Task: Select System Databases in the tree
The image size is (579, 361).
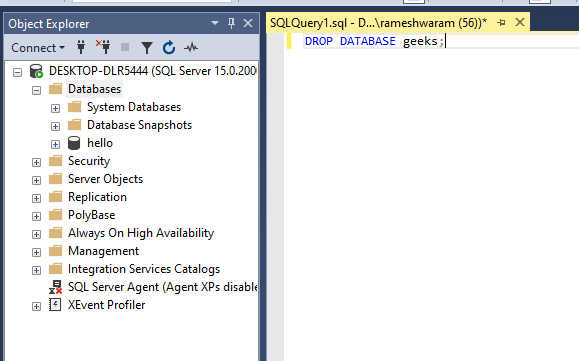Action: 134,107
